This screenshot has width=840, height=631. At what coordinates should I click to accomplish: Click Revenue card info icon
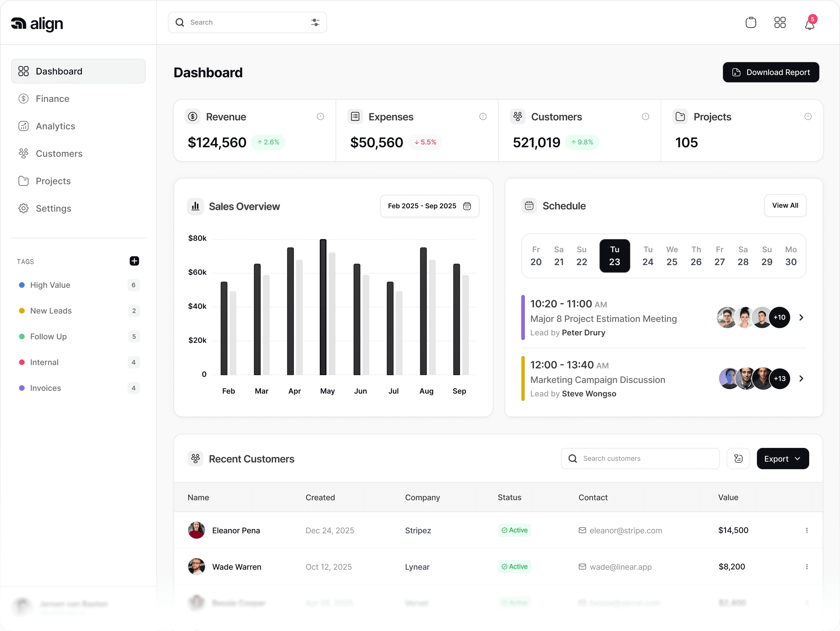(x=320, y=116)
